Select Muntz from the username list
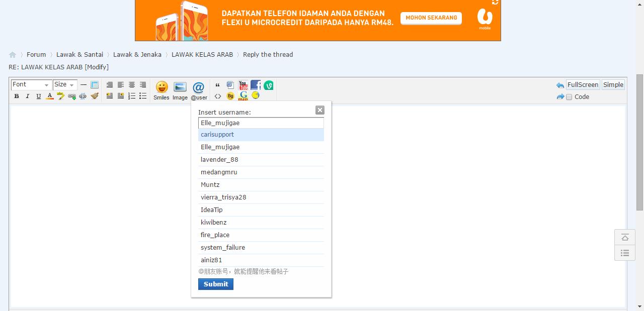The width and height of the screenshot is (644, 311). (x=261, y=185)
